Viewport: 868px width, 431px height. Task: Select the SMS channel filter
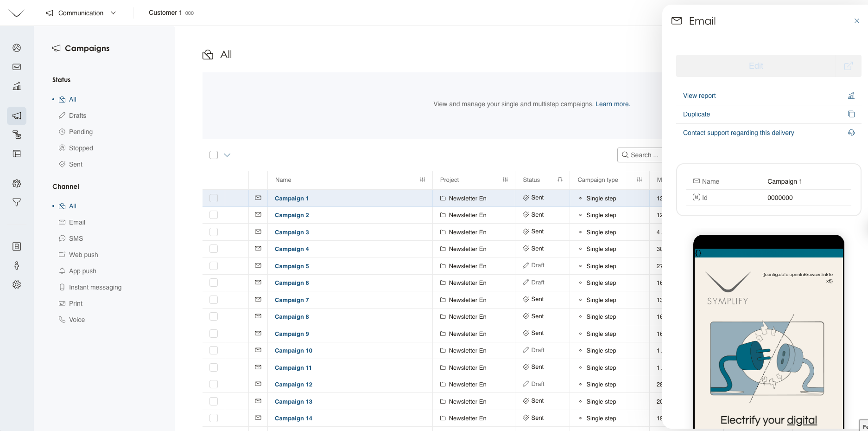click(x=76, y=238)
